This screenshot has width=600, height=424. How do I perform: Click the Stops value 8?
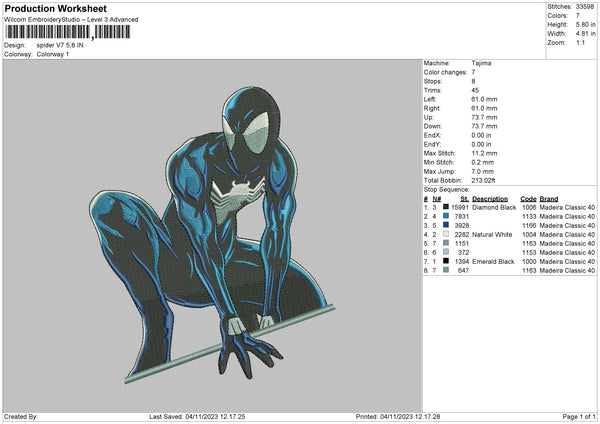tap(473, 82)
